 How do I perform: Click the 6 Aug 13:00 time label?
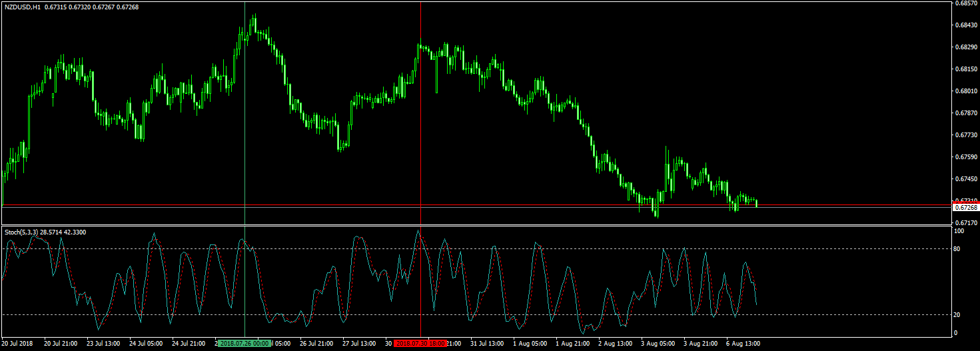(743, 344)
